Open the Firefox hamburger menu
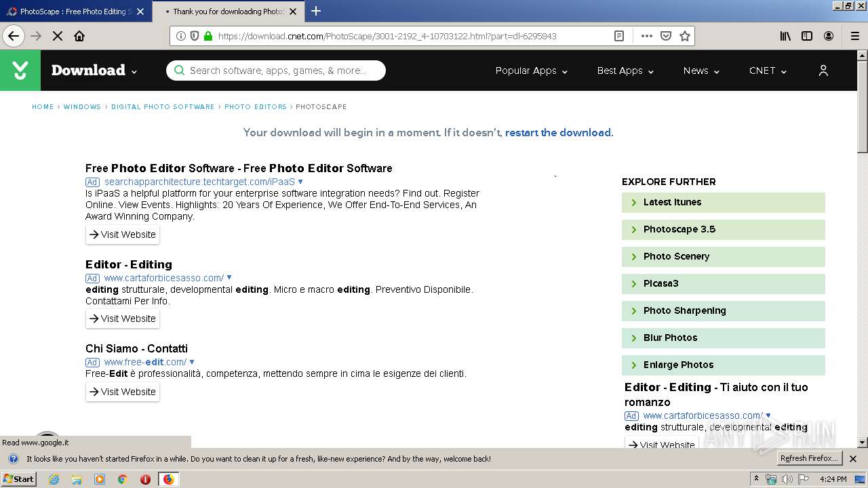Screen dimensions: 868x488 [855, 36]
